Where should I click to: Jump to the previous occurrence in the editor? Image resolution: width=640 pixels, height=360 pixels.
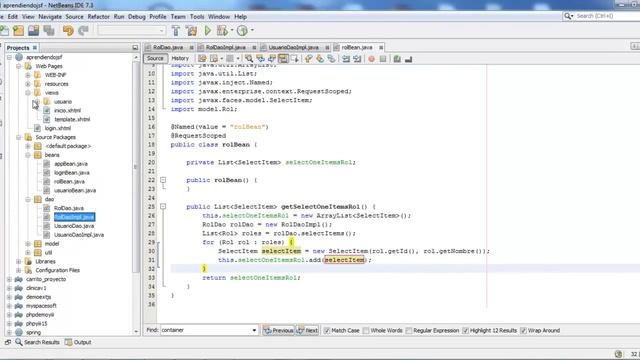(260, 59)
